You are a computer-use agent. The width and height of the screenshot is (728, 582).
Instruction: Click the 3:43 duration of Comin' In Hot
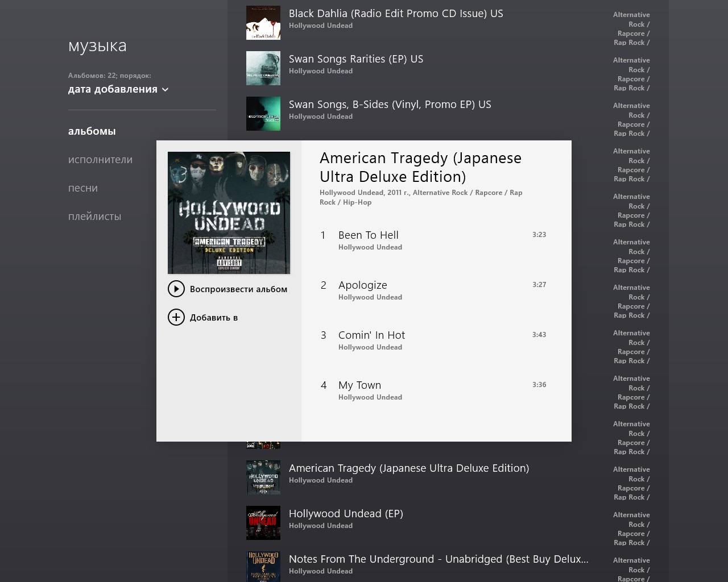click(x=539, y=334)
